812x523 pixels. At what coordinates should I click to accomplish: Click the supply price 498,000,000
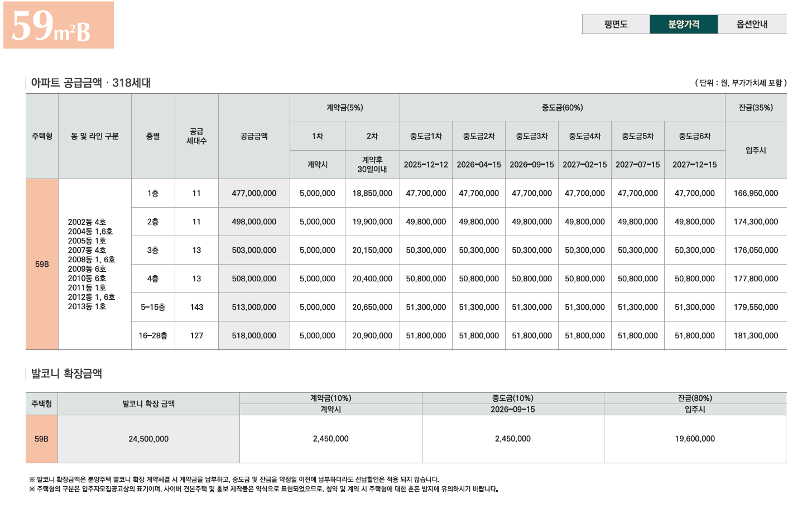[x=254, y=222]
